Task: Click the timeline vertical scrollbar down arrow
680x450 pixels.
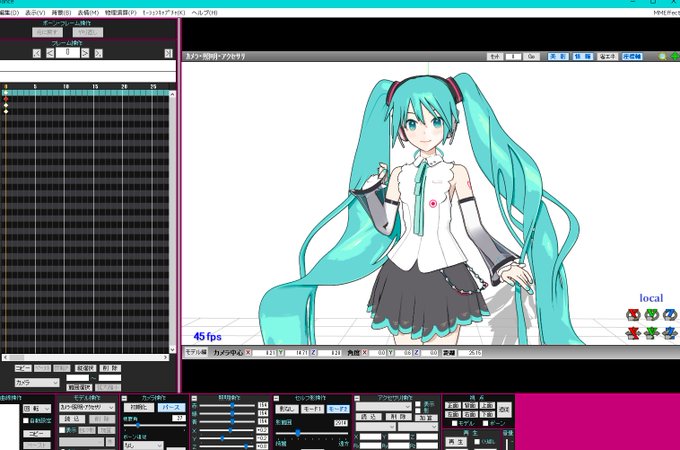Action: click(x=173, y=349)
